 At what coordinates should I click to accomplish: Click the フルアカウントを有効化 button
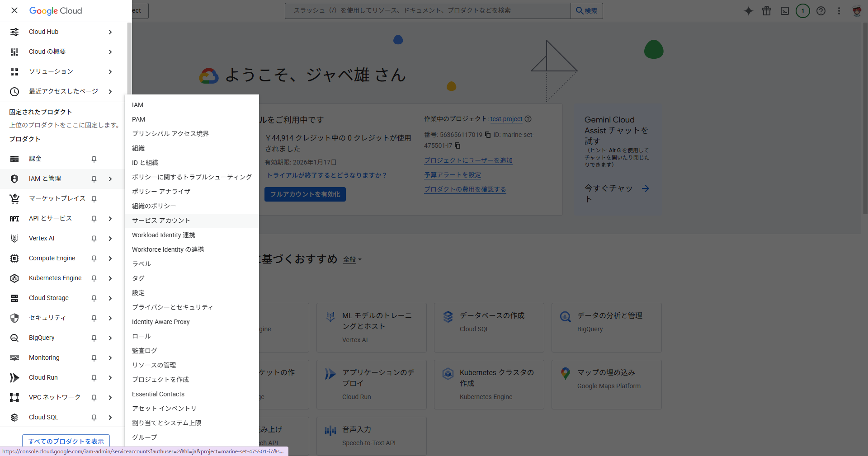(x=305, y=194)
